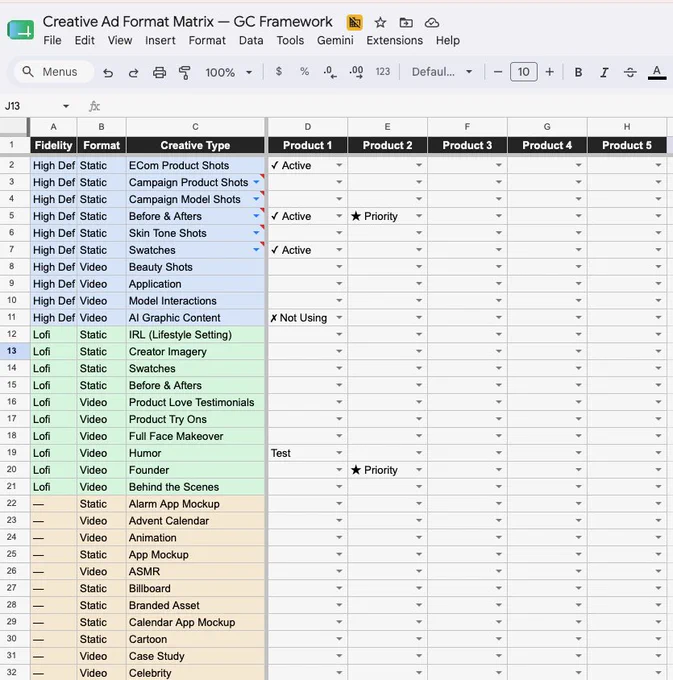Click the font size field showing 10
673x680 pixels.
(523, 72)
